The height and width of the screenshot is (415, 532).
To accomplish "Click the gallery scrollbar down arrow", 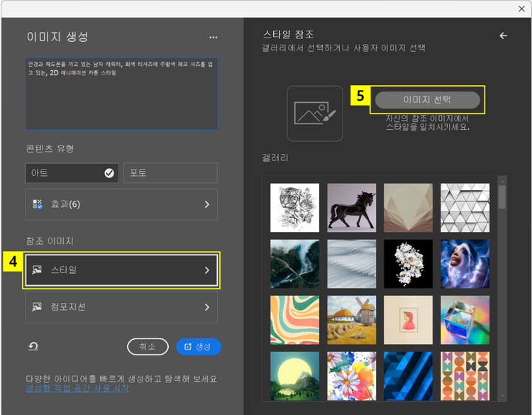I will click(x=502, y=395).
